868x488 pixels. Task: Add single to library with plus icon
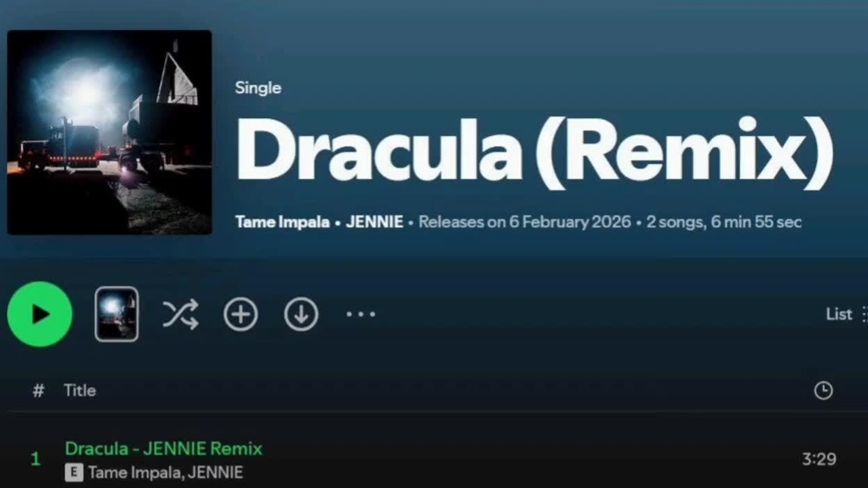coord(241,314)
